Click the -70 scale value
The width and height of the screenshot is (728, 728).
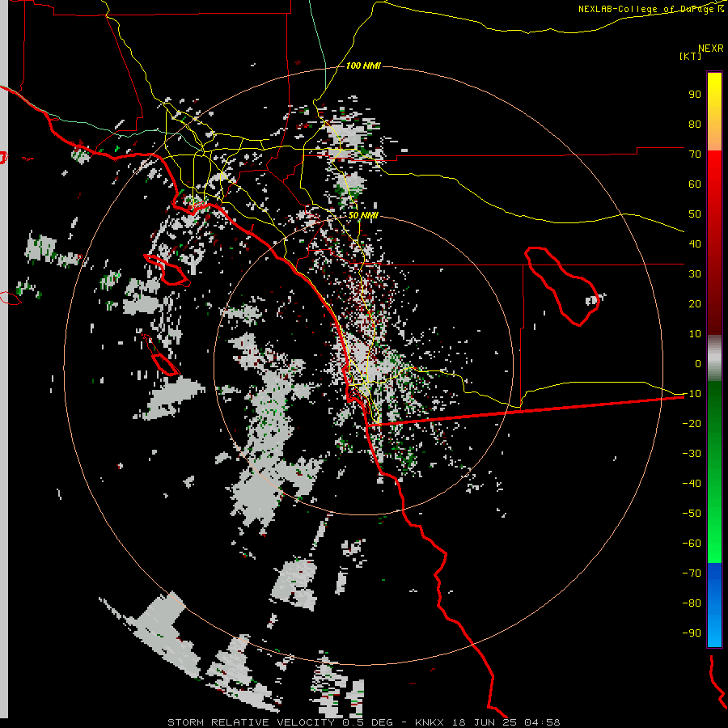pos(692,574)
